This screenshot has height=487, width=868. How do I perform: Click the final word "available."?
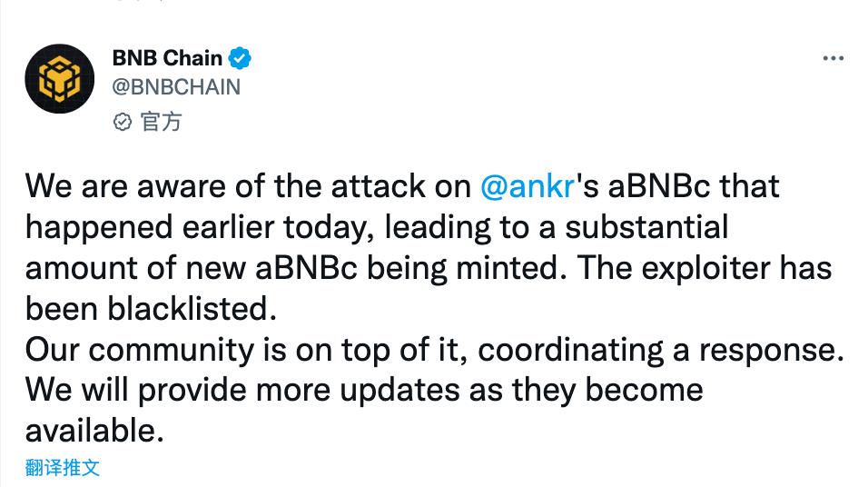(x=94, y=431)
